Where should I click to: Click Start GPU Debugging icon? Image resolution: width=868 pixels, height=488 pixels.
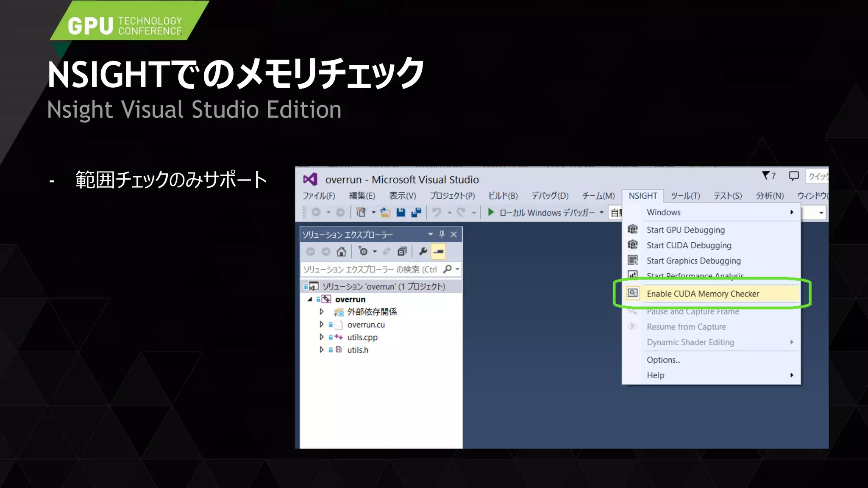[633, 229]
